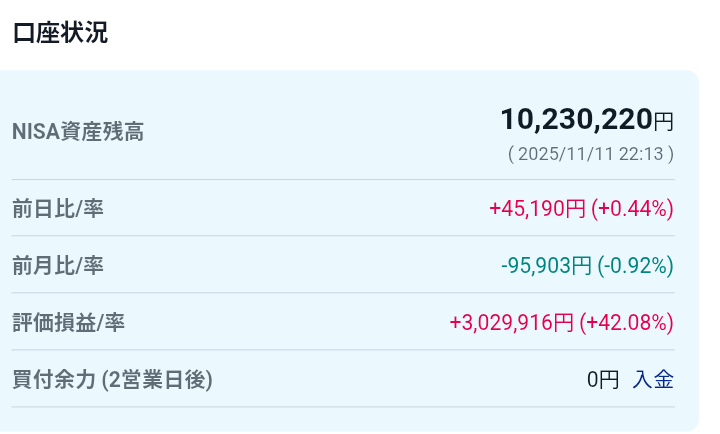Screen dimensions: 720x434
Task: Click the +45,190円 day-over-day amount
Action: tap(537, 209)
